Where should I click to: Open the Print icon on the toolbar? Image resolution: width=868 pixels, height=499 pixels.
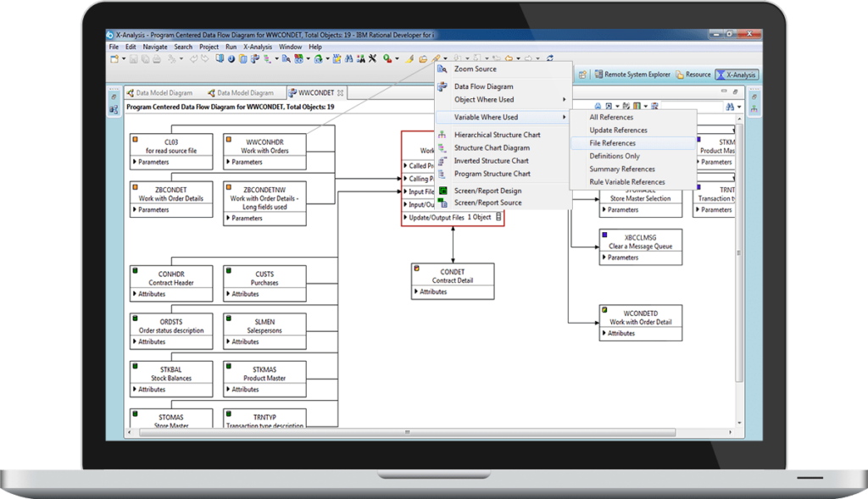coord(156,59)
